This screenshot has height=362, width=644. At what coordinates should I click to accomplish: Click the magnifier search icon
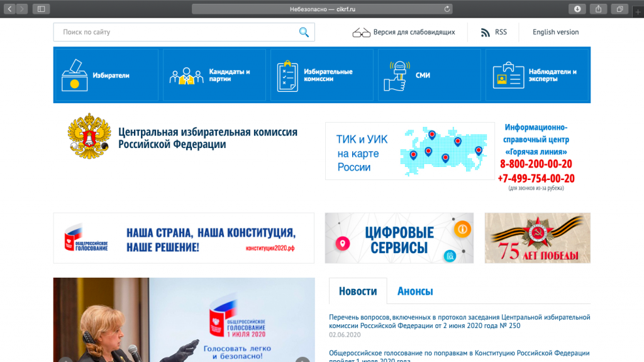(x=304, y=32)
